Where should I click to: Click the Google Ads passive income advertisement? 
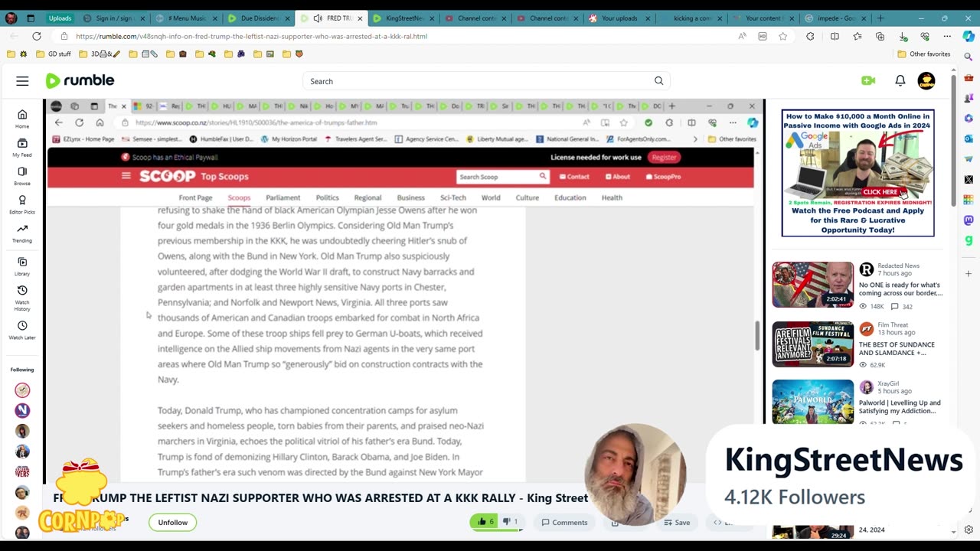857,173
